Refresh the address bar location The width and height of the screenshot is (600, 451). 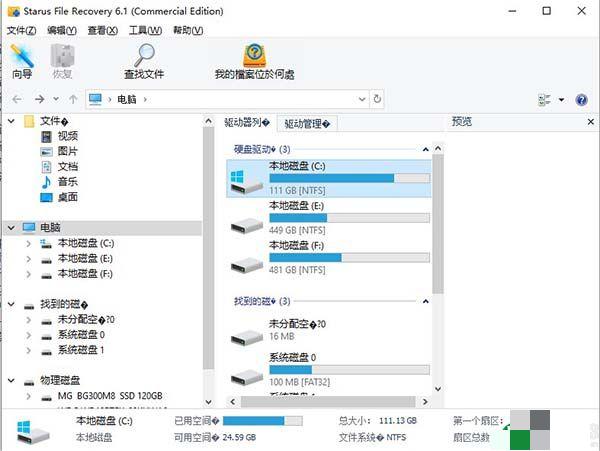coord(377,99)
